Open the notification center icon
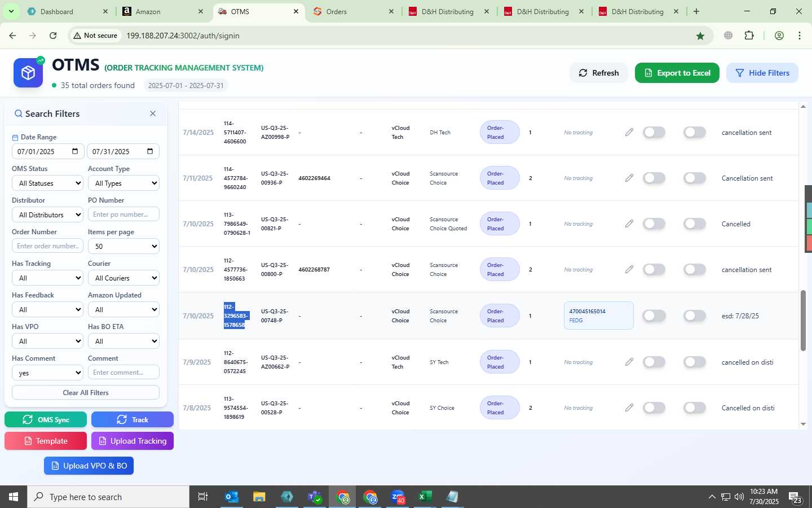Screen dimensions: 812x508 (795, 497)
